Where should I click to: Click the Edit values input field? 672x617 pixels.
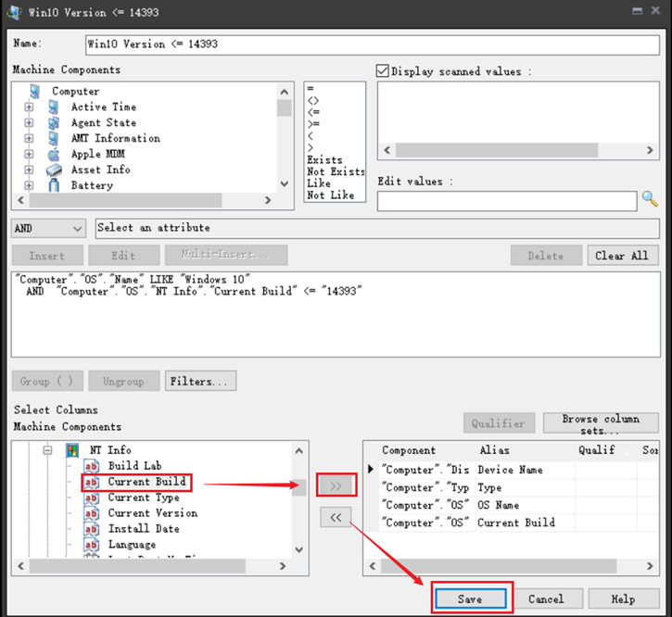(x=507, y=201)
